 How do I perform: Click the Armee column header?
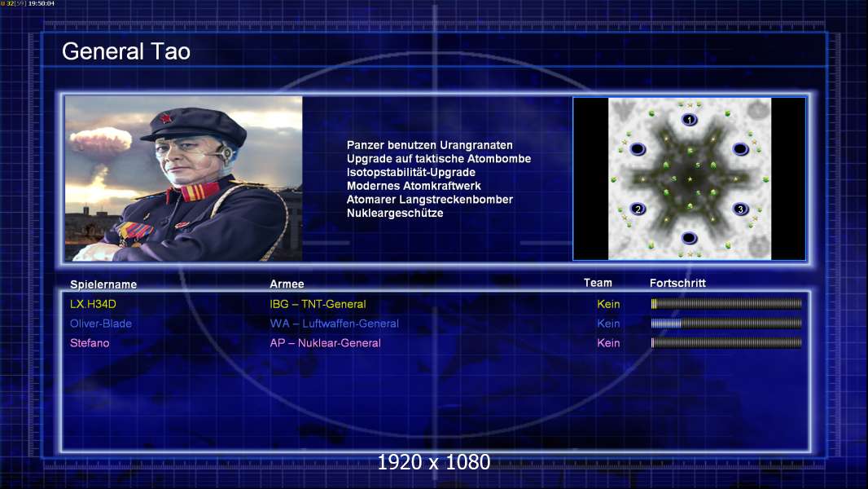[x=287, y=284]
